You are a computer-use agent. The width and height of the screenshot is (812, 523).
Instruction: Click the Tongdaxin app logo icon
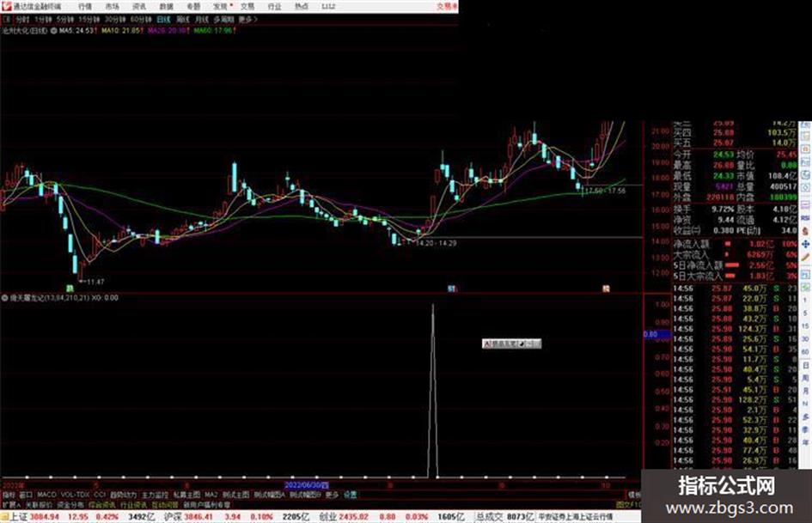(6, 6)
